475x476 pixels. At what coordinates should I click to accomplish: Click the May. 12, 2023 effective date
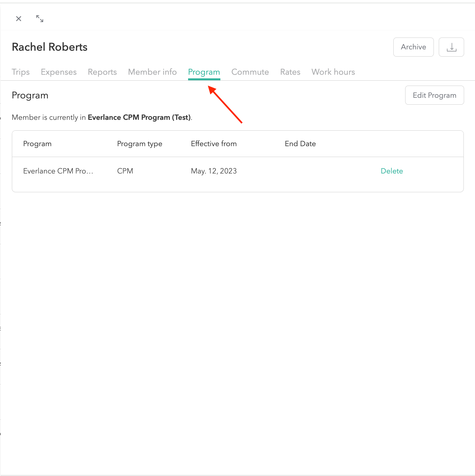click(x=214, y=171)
